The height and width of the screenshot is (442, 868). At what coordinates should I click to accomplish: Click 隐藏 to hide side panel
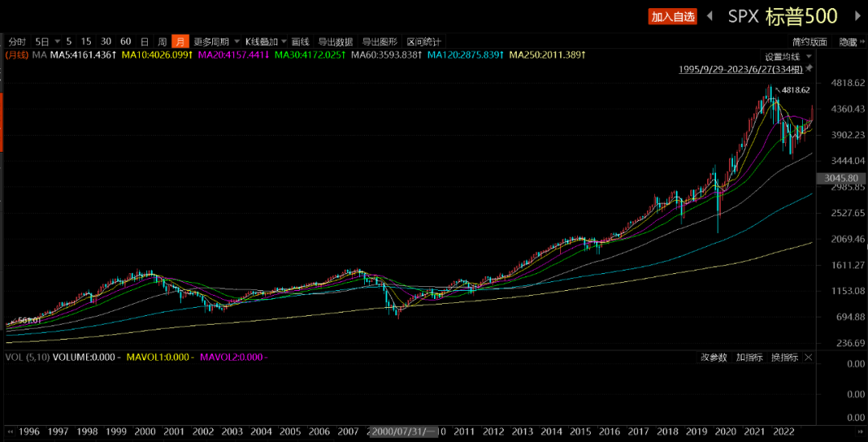point(849,42)
